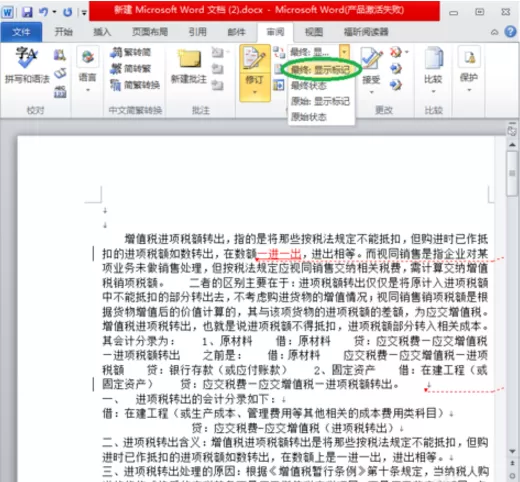This screenshot has width=520, height=482.
Task: Save the document with the floppy disk icon
Action: click(27, 12)
